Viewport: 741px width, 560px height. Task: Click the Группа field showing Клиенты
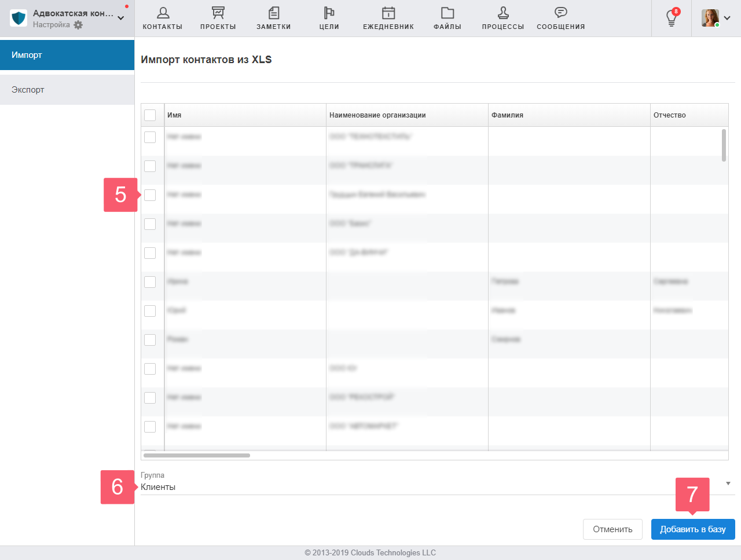pyautogui.click(x=438, y=487)
